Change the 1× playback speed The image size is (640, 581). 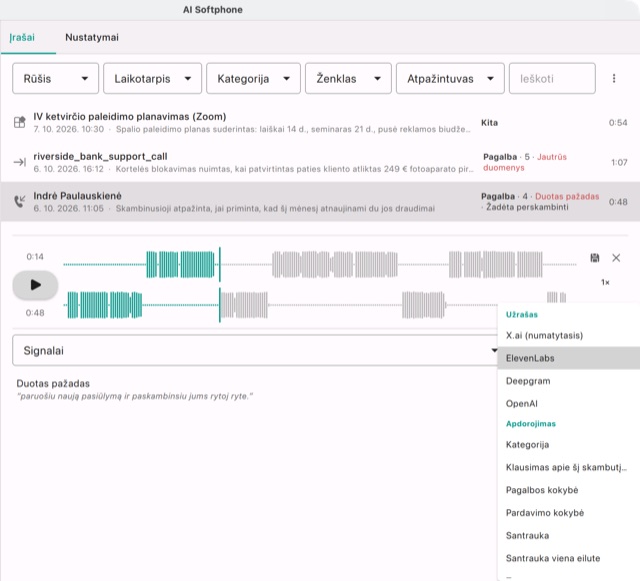pyautogui.click(x=605, y=282)
